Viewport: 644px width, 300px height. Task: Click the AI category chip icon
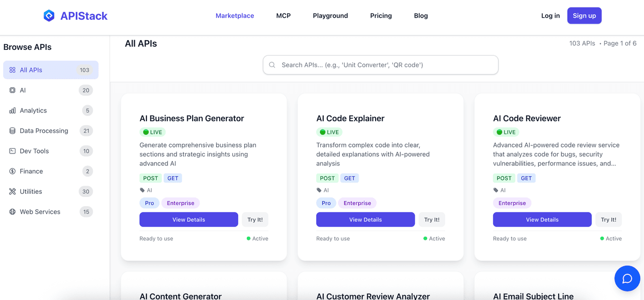12,90
